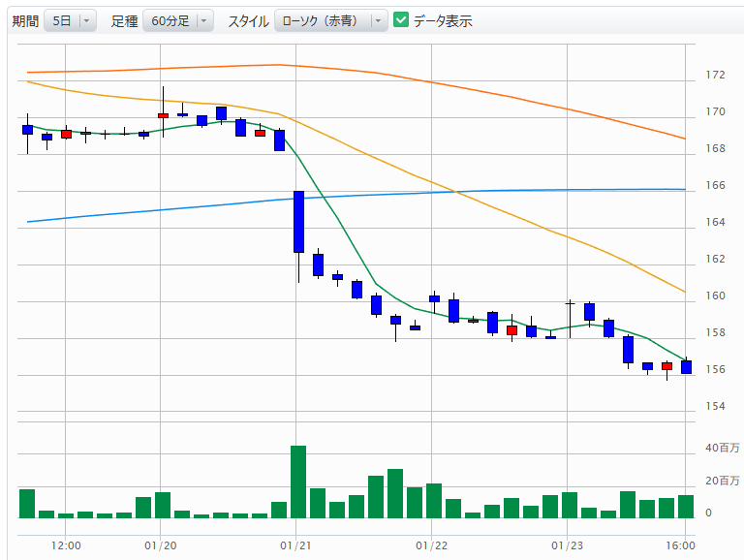
Task: Click the 16:00 time axis label
Action: coord(682,545)
